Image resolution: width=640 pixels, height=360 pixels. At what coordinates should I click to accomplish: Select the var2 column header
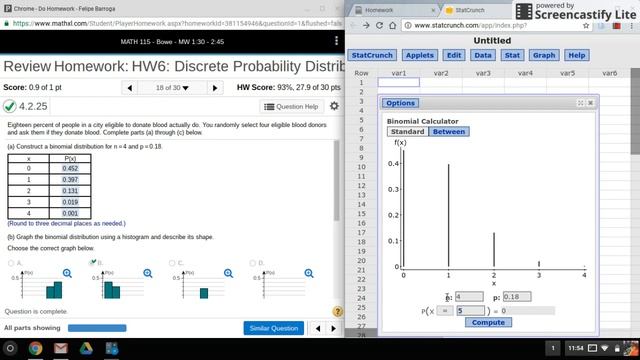pyautogui.click(x=441, y=73)
